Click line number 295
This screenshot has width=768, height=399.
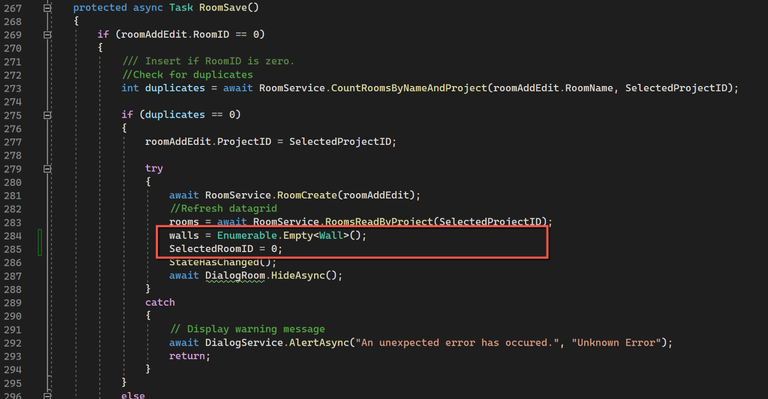coord(13,383)
